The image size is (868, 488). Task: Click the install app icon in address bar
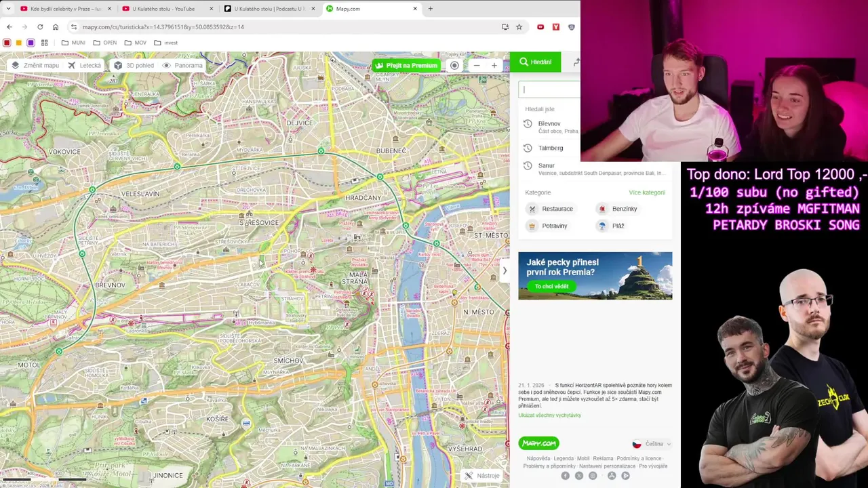pos(505,27)
